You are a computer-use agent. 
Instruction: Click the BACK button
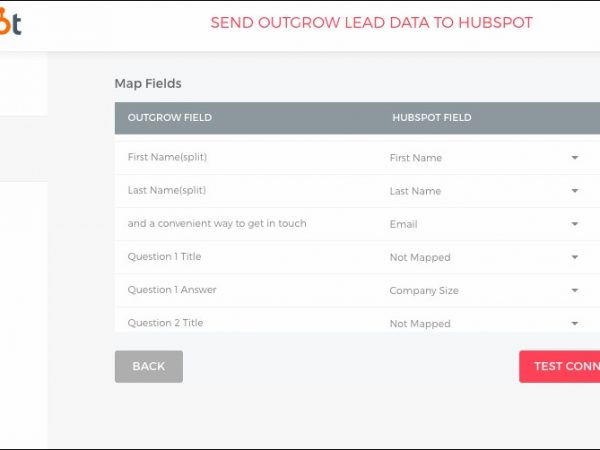148,366
